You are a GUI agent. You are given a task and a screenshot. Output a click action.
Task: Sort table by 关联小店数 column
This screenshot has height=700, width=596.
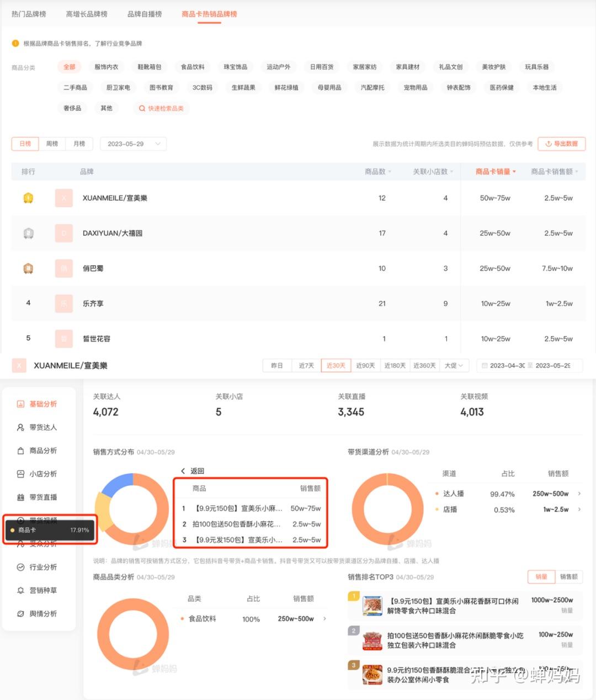433,172
